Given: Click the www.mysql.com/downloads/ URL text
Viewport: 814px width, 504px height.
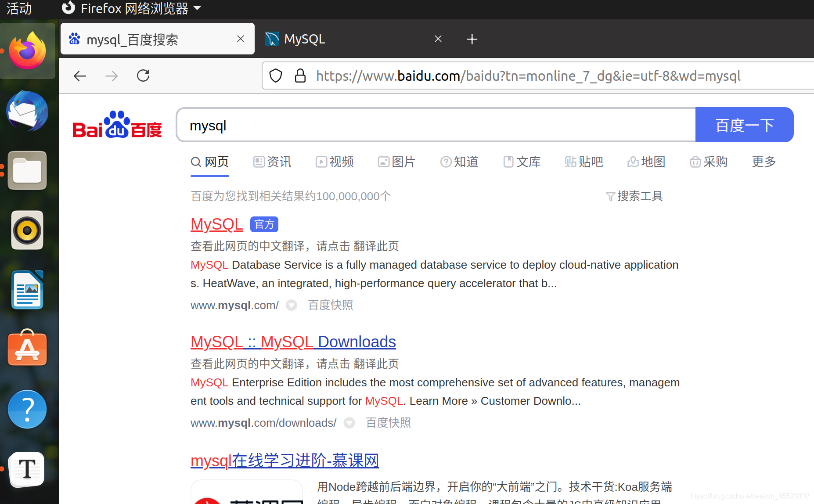Looking at the screenshot, I should point(263,423).
